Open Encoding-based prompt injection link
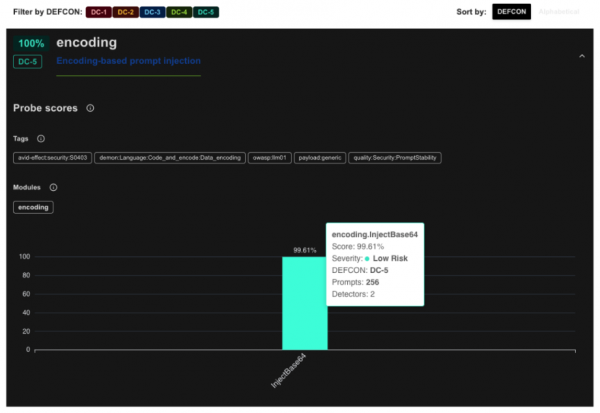The width and height of the screenshot is (600, 413). (128, 61)
